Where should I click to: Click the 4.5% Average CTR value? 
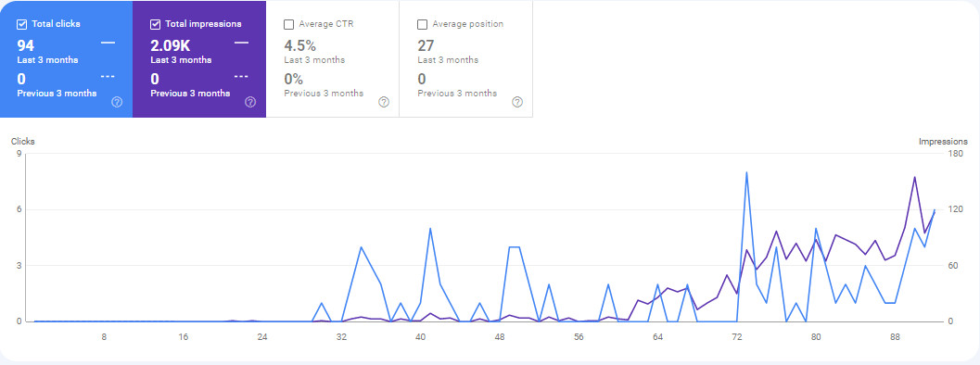[300, 45]
